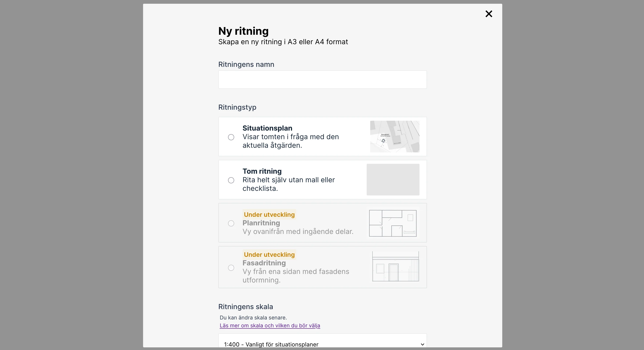The height and width of the screenshot is (350, 644).
Task: Click 'Du kan ändra skala senare.' text
Action: (253, 317)
